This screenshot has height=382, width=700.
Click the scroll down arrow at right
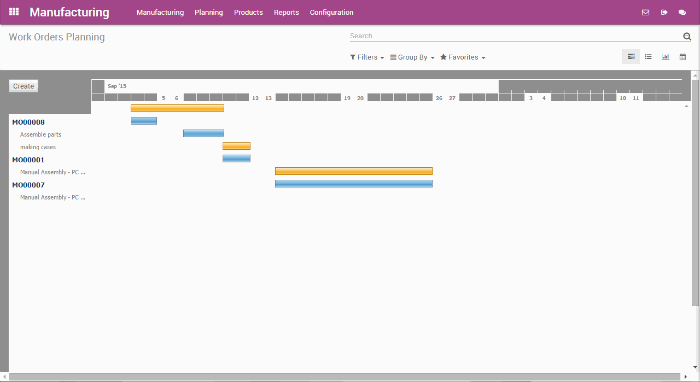(695, 367)
